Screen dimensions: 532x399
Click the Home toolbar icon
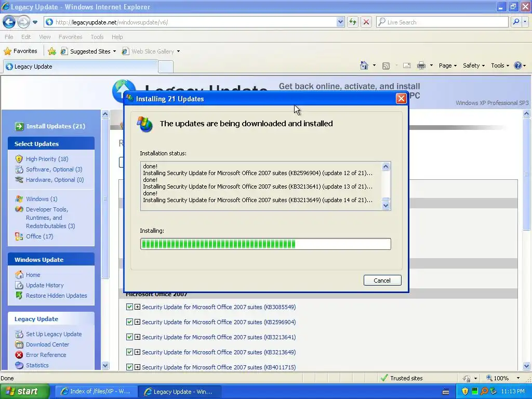364,65
